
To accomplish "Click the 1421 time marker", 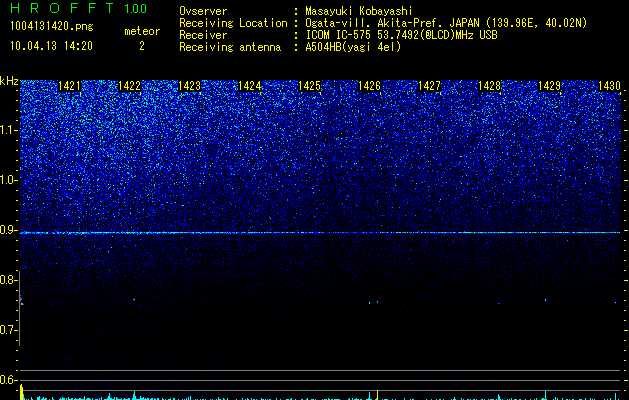I will click(69, 86).
